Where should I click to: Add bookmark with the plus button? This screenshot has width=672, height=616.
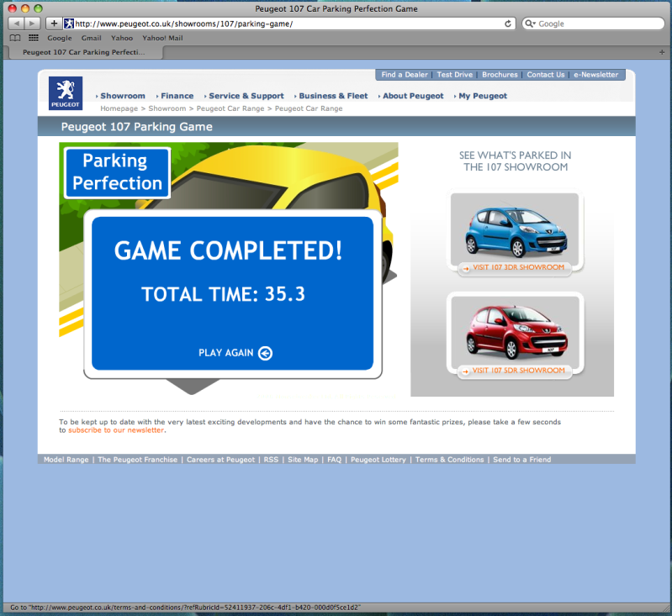tap(54, 24)
